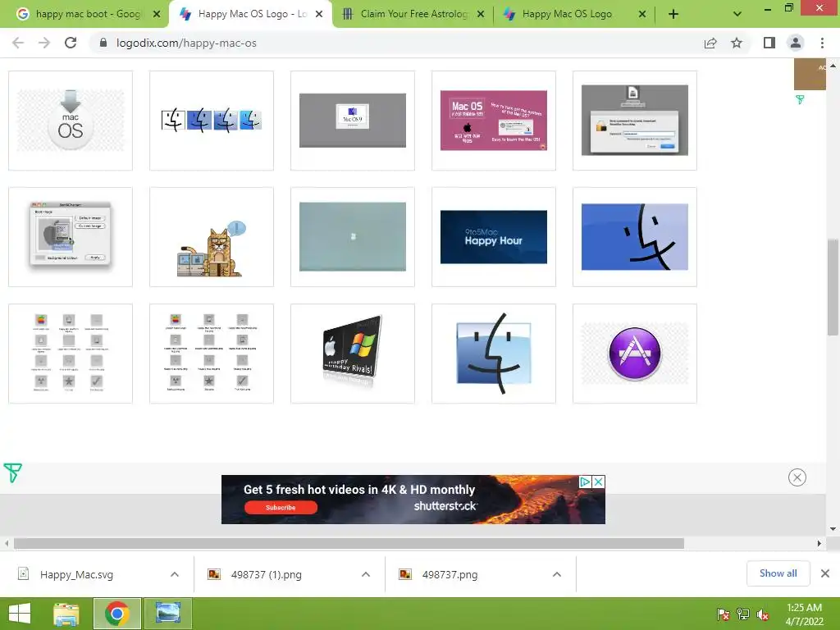
Task: Click the Action Center flag tray icon
Action: 724,614
